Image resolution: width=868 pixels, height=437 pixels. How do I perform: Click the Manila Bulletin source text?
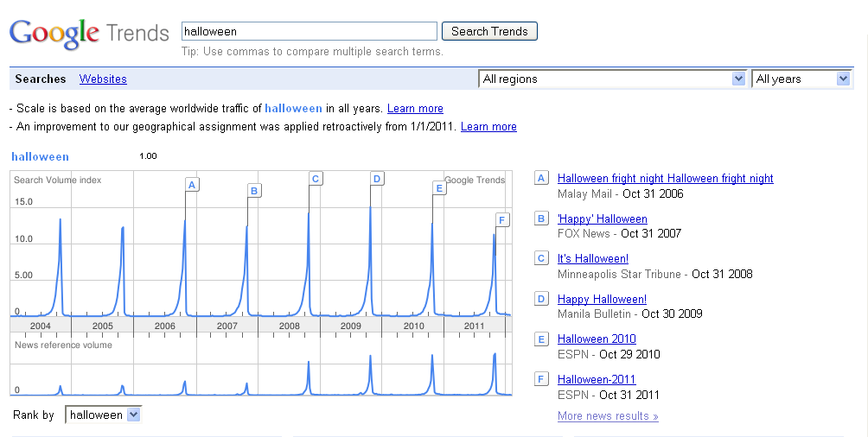pos(594,313)
